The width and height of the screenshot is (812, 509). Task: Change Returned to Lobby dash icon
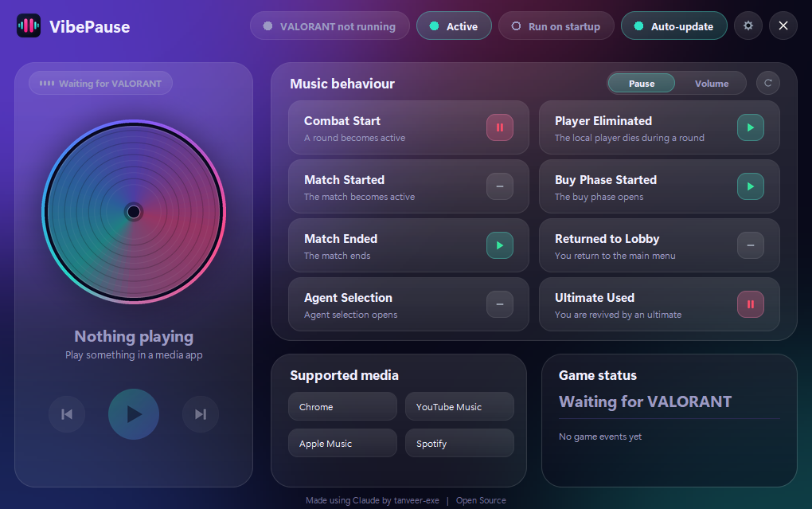[751, 245]
